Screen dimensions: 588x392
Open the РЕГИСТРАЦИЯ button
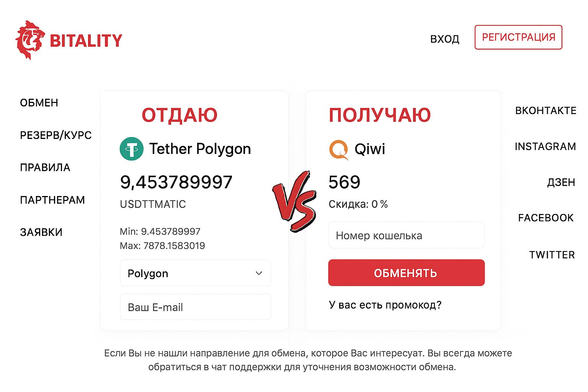click(518, 37)
